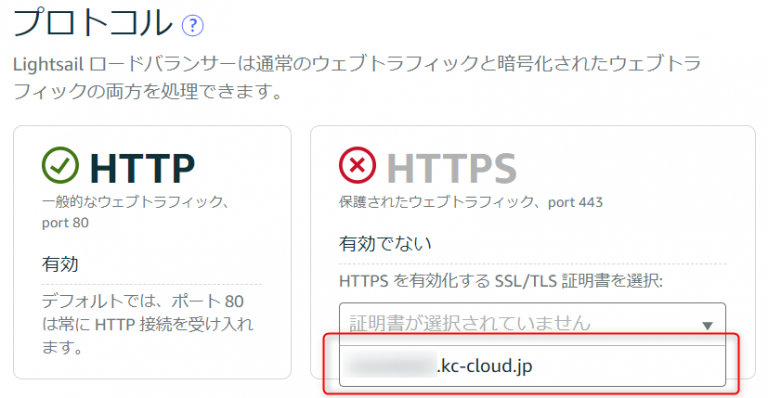The image size is (768, 398).
Task: Click the word Lightsail in the description
Action: tap(48, 65)
